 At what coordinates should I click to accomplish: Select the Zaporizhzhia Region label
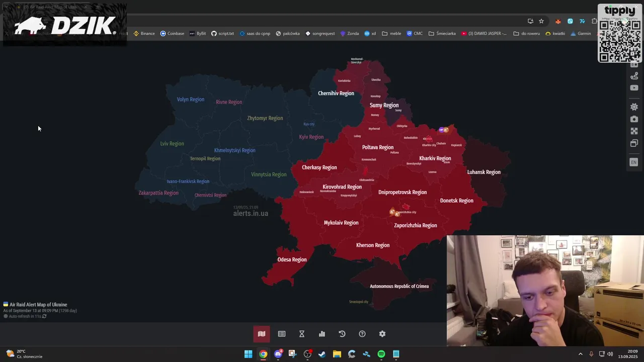coord(416,226)
